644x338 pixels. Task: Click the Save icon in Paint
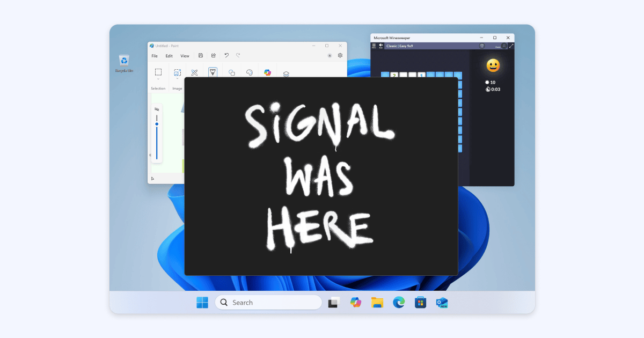point(201,55)
